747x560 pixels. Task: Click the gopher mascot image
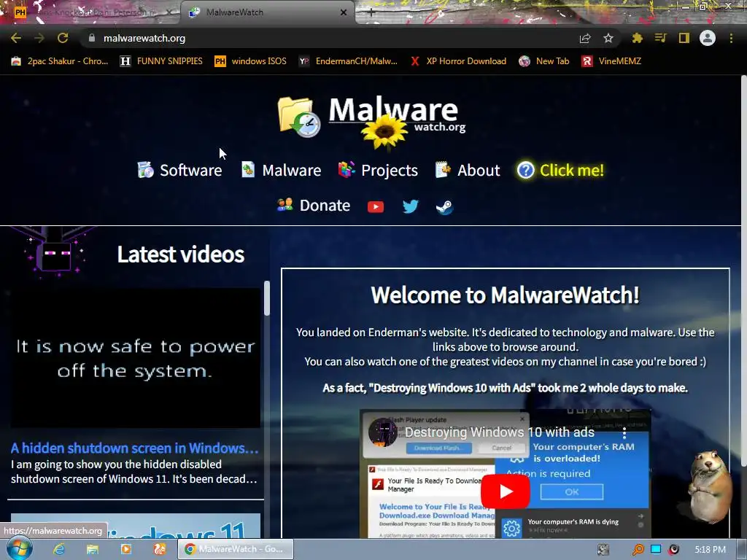(x=709, y=486)
